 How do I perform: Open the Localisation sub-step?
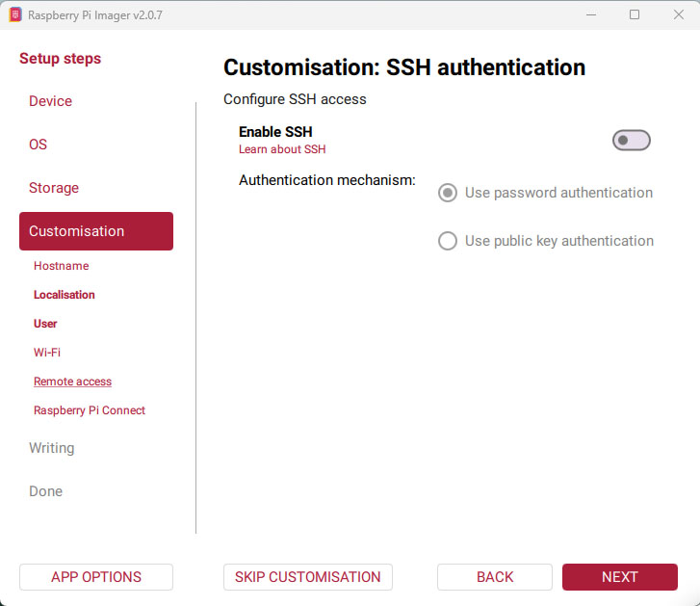click(x=65, y=295)
